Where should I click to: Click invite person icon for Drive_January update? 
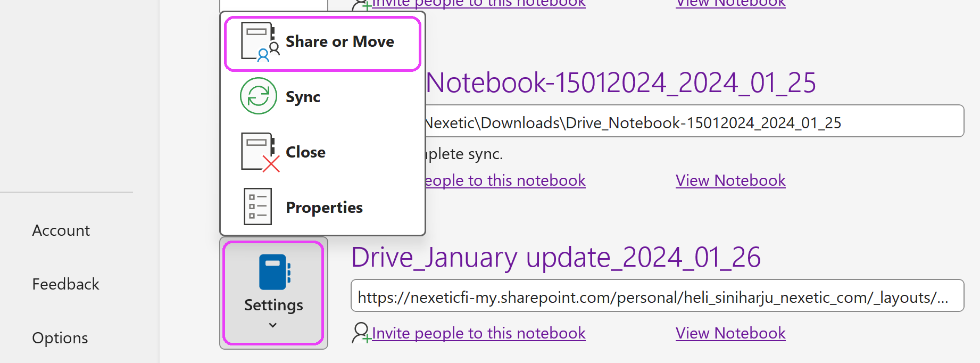(x=362, y=333)
